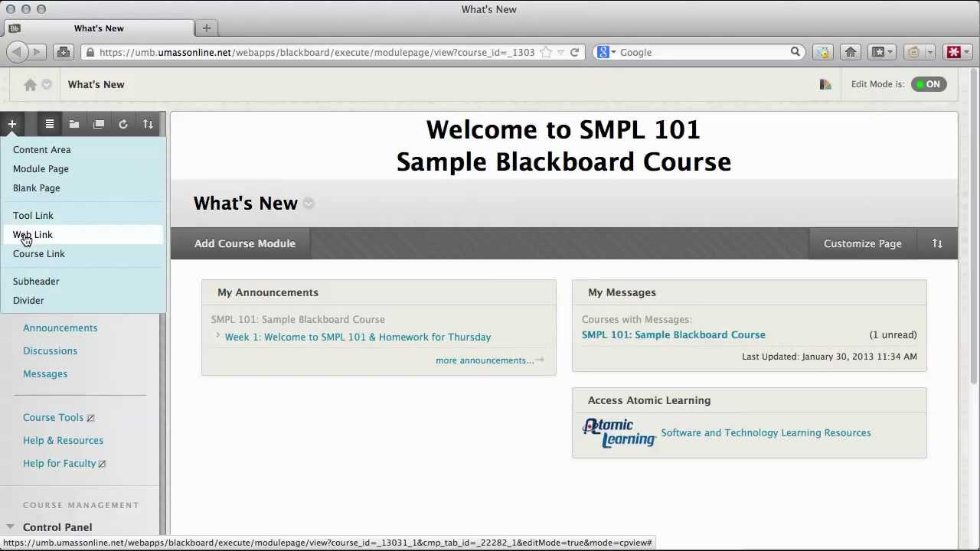
Task: Expand the Week 1 announcement arrow
Action: [218, 336]
